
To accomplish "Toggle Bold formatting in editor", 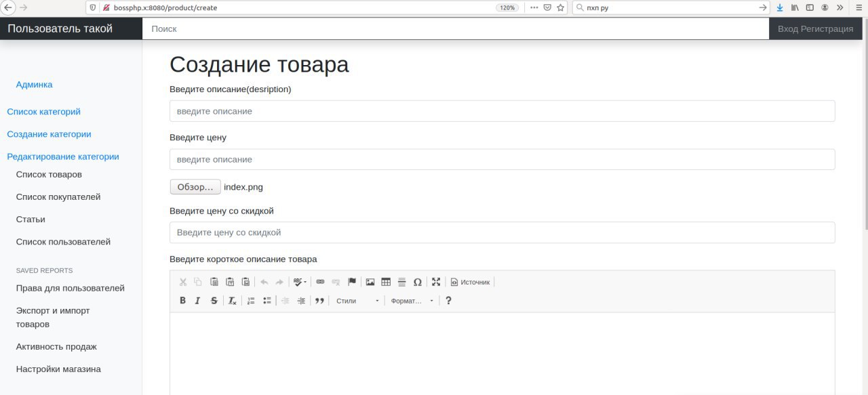I will 182,300.
